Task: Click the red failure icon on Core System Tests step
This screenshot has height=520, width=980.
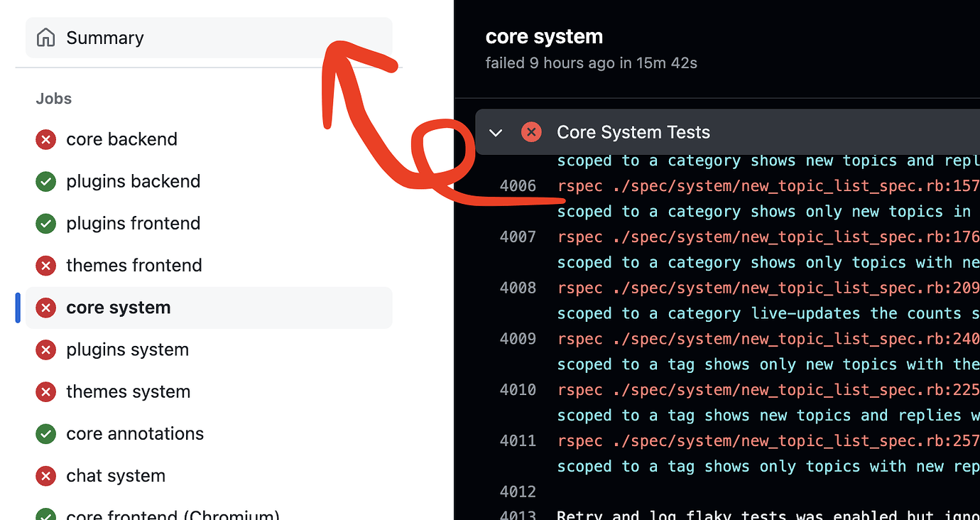Action: (531, 132)
